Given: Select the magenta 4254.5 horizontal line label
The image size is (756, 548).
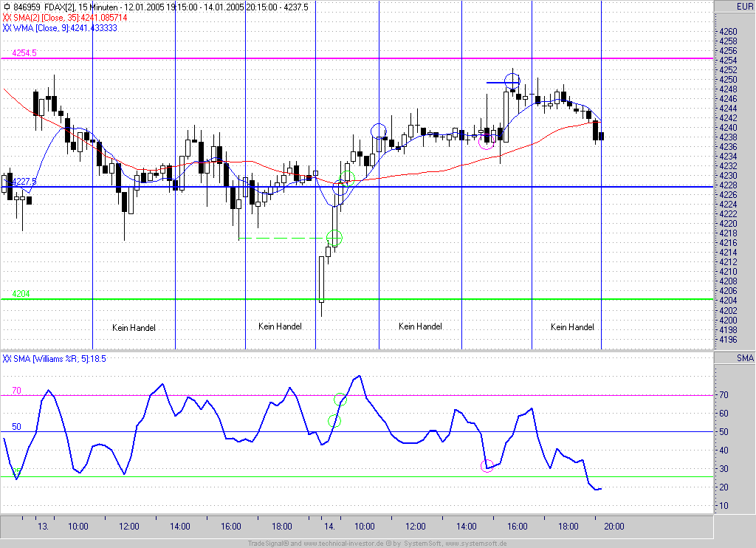Looking at the screenshot, I should pos(24,53).
